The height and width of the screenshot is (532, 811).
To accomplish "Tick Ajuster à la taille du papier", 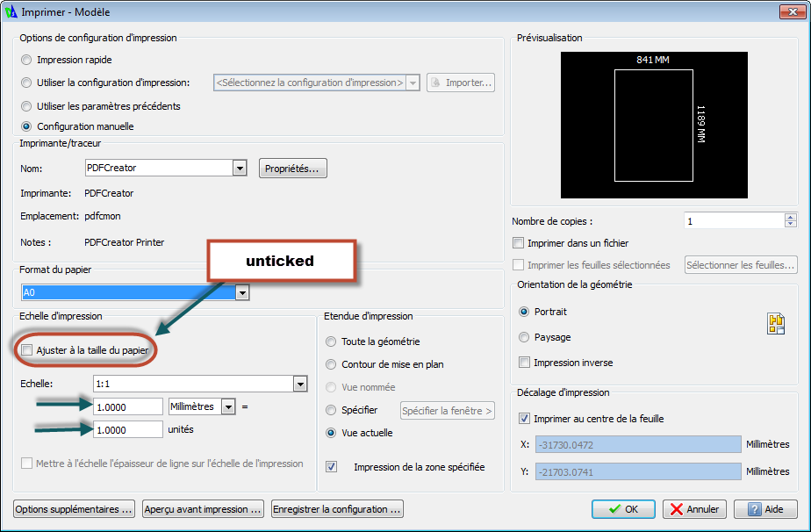I will (x=27, y=350).
